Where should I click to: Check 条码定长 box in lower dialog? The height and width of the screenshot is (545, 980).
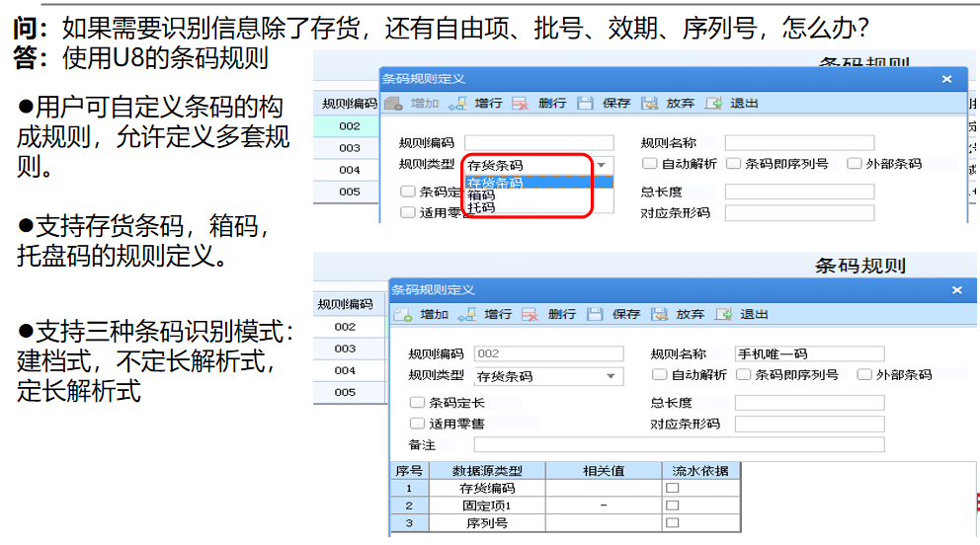pyautogui.click(x=417, y=402)
